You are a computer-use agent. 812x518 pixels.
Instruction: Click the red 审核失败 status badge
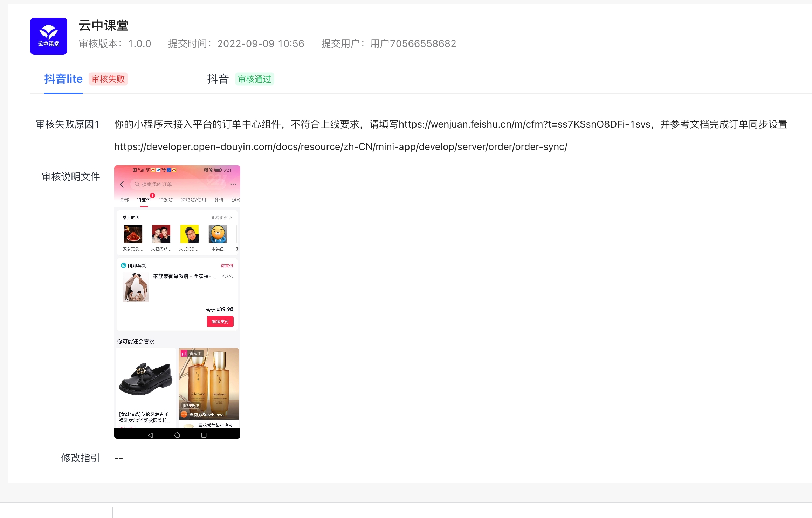point(108,79)
